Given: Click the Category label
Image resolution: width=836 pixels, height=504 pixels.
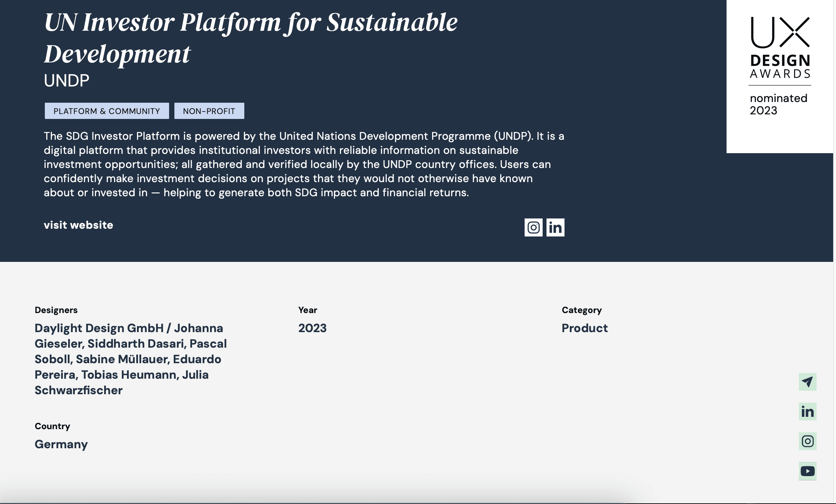Looking at the screenshot, I should tap(581, 310).
